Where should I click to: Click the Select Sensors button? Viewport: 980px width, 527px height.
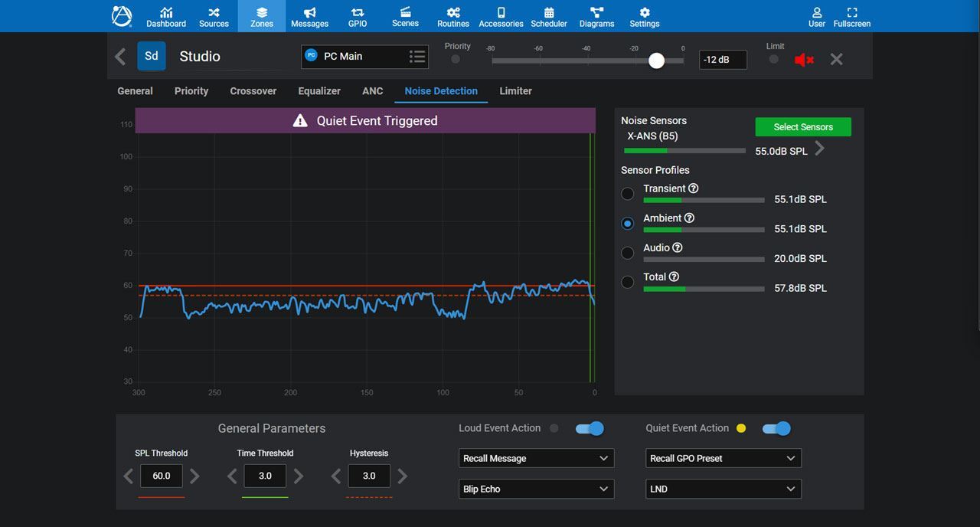[802, 127]
